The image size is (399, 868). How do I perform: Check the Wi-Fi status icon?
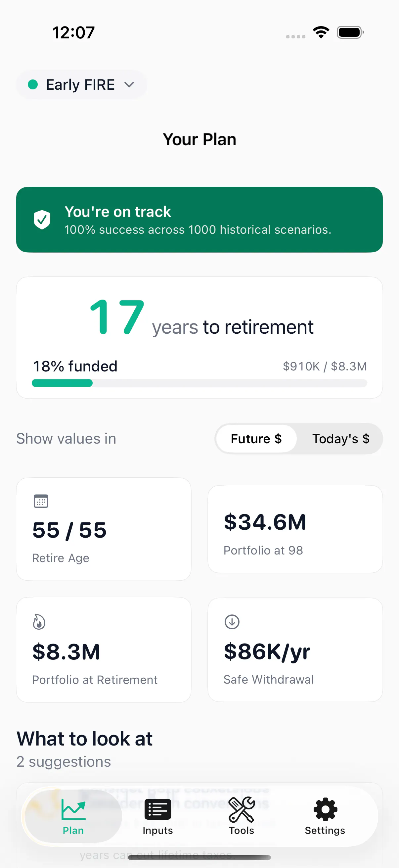click(321, 32)
